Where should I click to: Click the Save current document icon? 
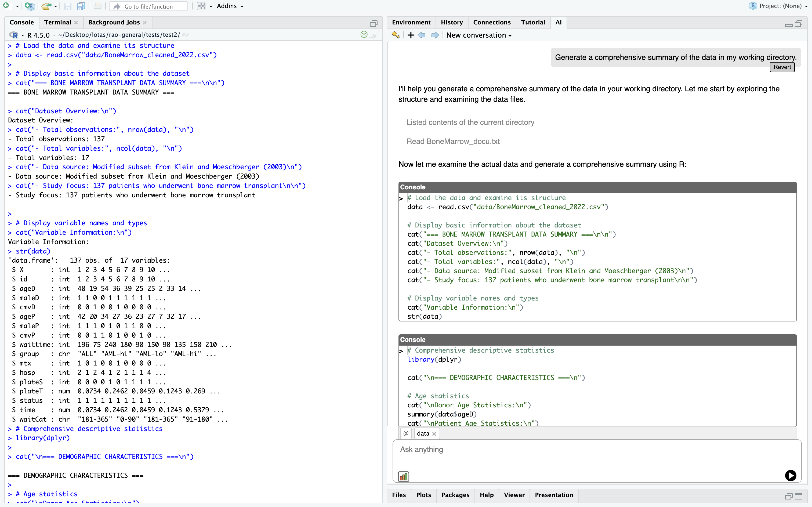click(68, 6)
